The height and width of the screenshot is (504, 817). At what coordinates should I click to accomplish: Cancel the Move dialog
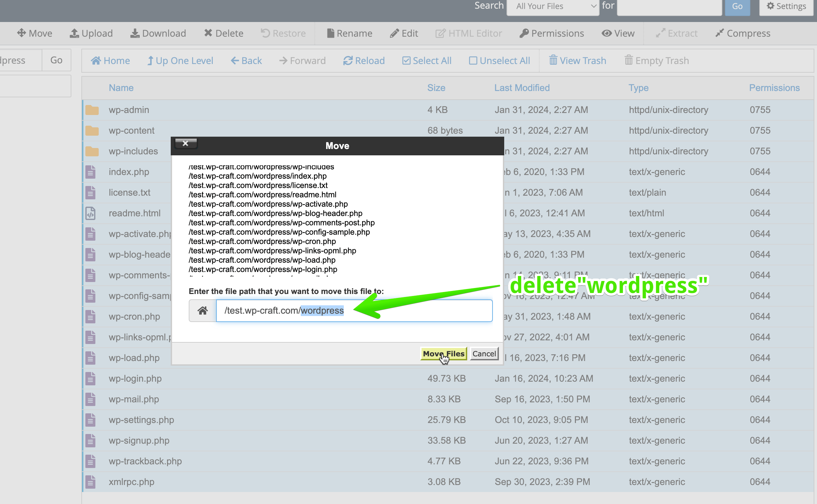pos(484,353)
